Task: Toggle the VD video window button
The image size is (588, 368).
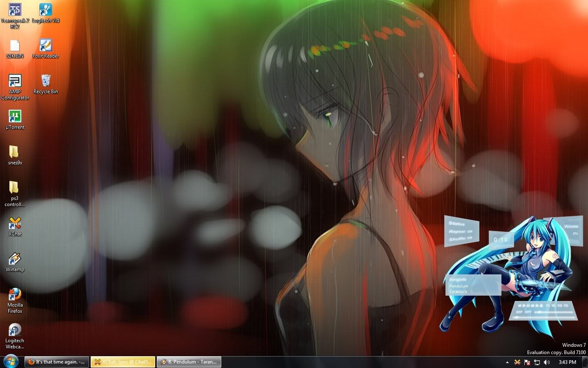Action: (x=566, y=306)
